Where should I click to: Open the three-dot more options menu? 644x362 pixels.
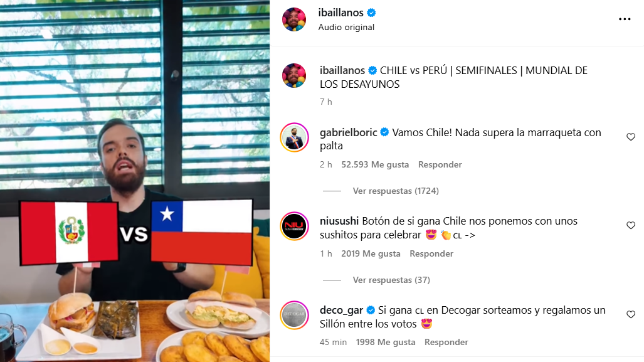coord(625,19)
